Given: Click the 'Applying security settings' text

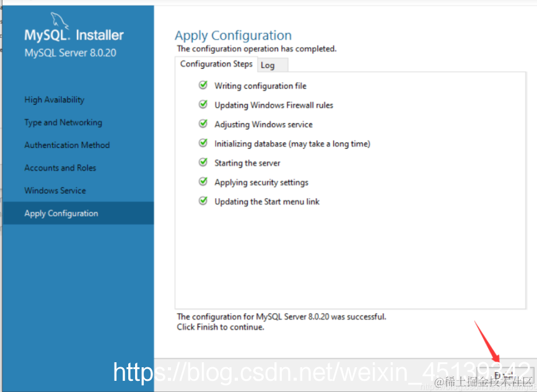Looking at the screenshot, I should click(x=261, y=182).
